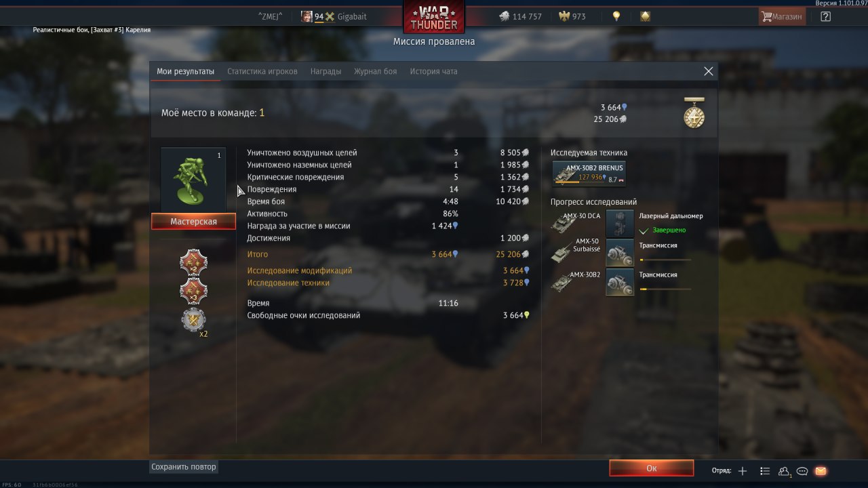Click the help question mark icon
The image size is (868, 488).
[x=825, y=16]
